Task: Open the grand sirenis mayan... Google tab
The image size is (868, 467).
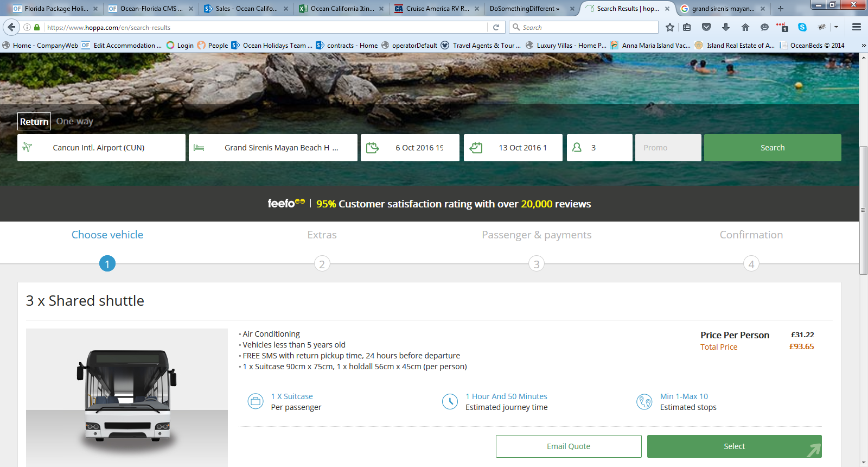Action: pos(723,9)
